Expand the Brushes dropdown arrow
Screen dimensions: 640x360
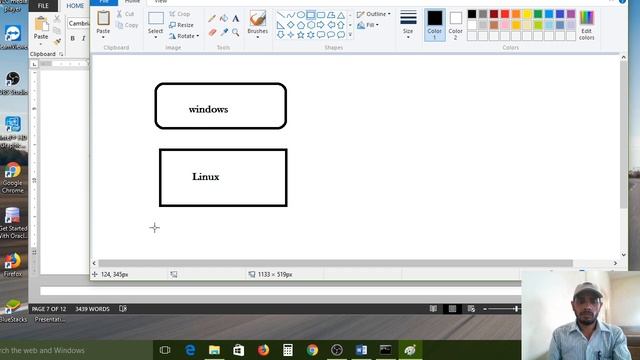coord(258,37)
